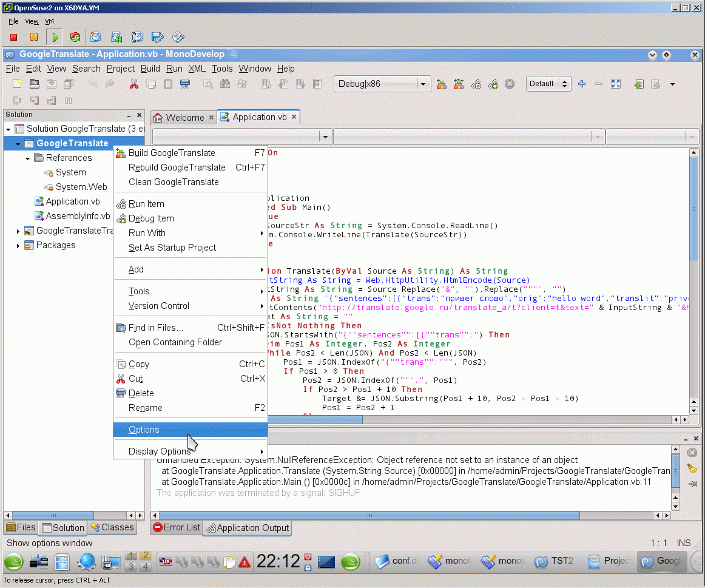Viewport: 705px width, 588px height.
Task: Click the Find magnifier toolbar icon
Action: click(207, 84)
